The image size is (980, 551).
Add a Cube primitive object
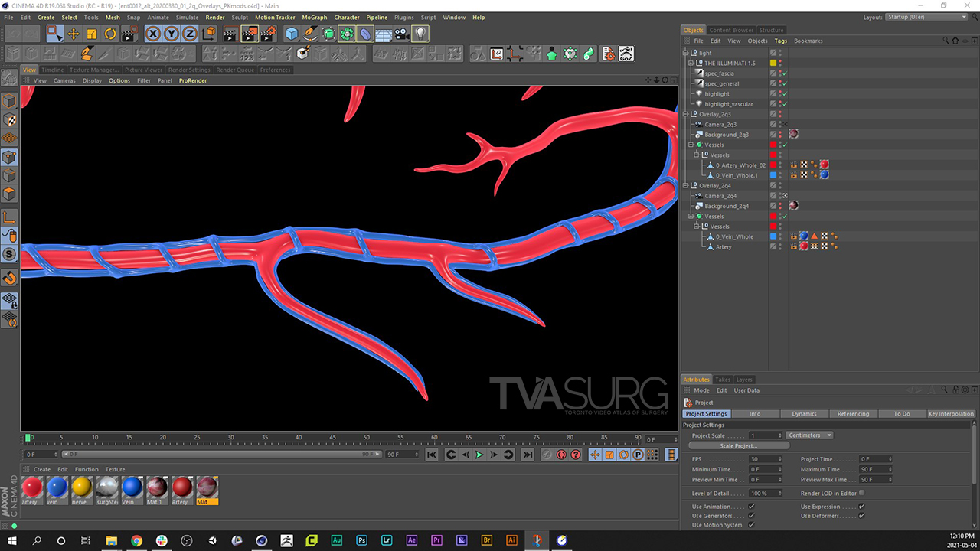click(x=292, y=34)
